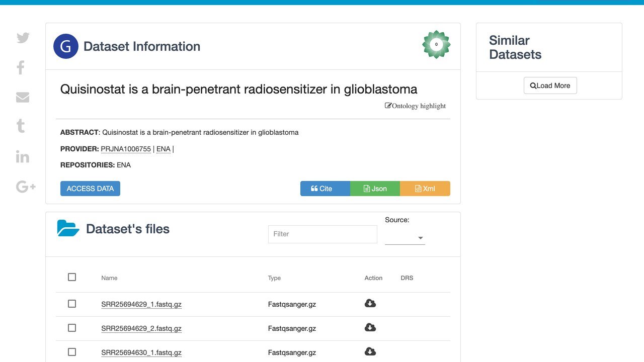Share dataset on Google Plus
644x362 pixels.
[x=26, y=187]
